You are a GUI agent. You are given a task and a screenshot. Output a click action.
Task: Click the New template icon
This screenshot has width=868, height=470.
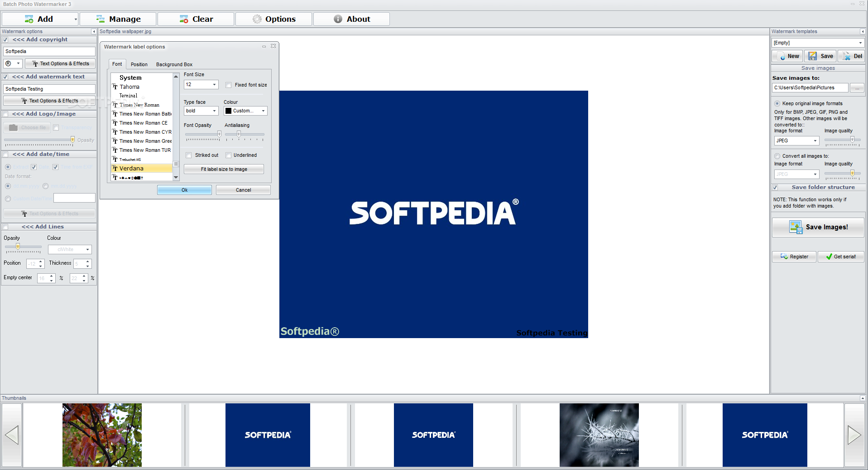[x=782, y=56]
